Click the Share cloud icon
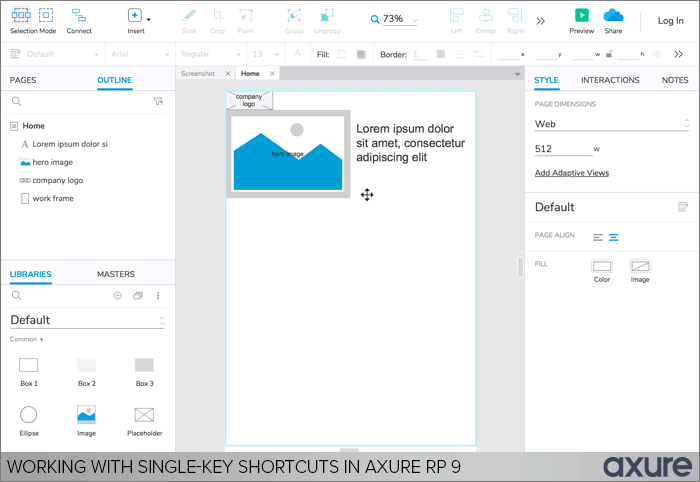The height and width of the screenshot is (482, 700). pos(613,16)
